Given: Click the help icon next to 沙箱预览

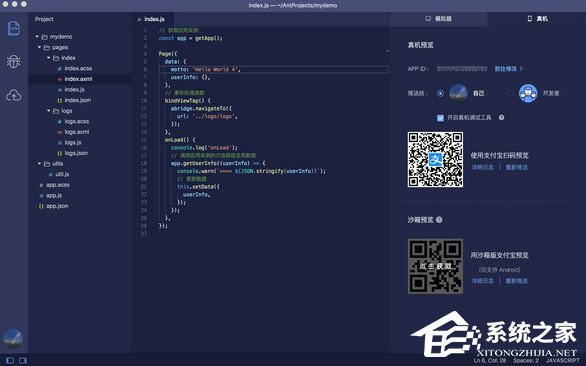Looking at the screenshot, I should (x=439, y=220).
